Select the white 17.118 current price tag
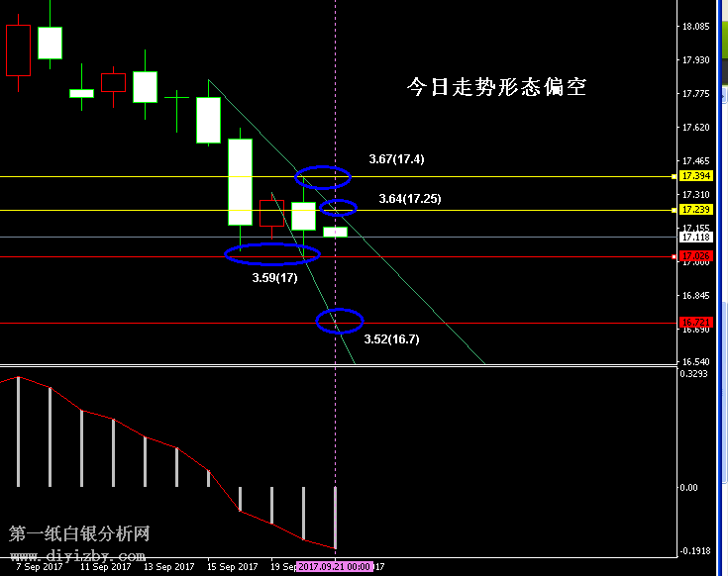Viewport: 728px width, 576px height. click(x=693, y=238)
